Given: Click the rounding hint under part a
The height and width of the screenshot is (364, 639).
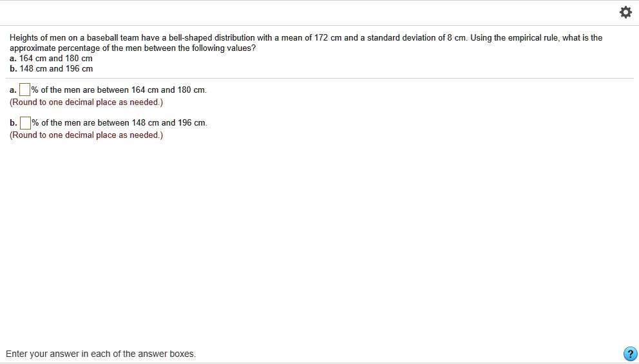Looking at the screenshot, I should coord(86,102).
